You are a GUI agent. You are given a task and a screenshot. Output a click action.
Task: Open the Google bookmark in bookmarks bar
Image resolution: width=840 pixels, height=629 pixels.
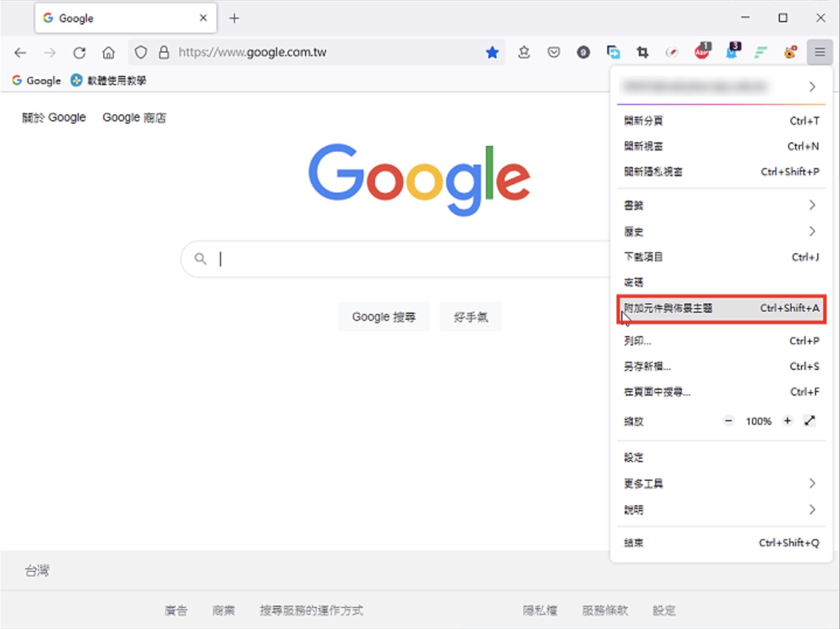click(36, 81)
